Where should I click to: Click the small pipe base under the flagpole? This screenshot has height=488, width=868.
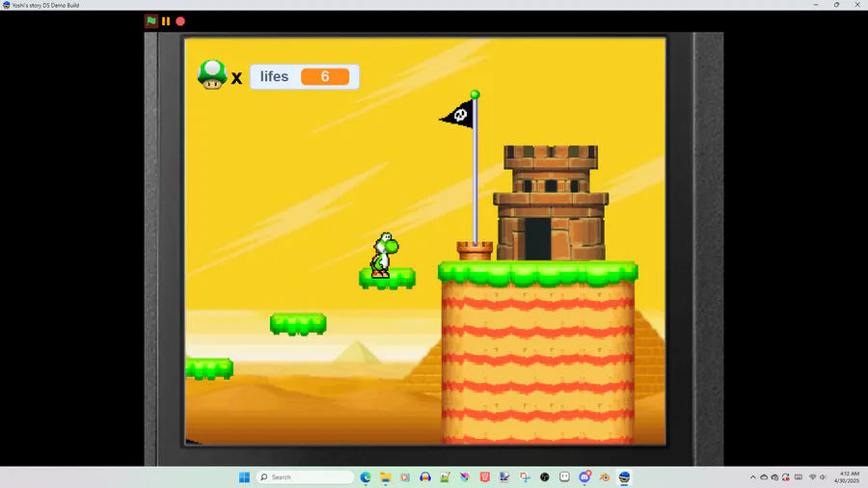pos(475,251)
